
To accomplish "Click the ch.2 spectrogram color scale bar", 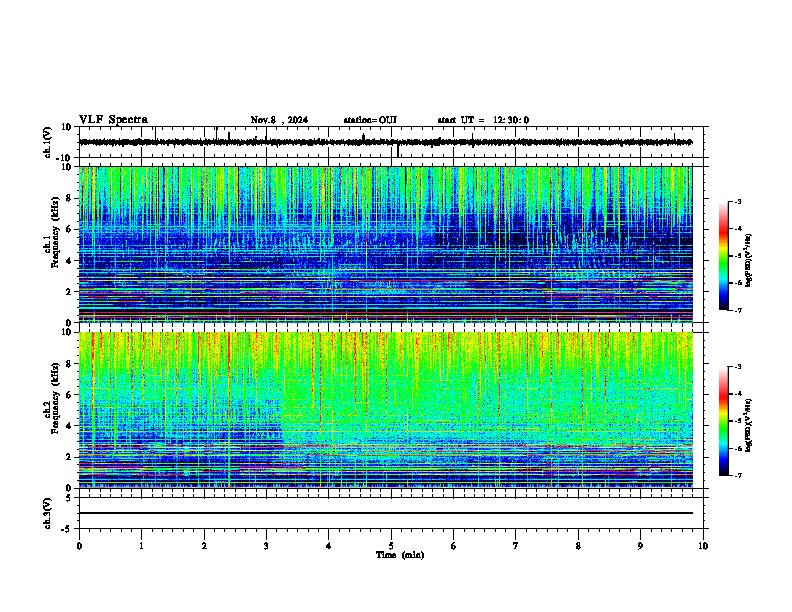I will 723,421.
